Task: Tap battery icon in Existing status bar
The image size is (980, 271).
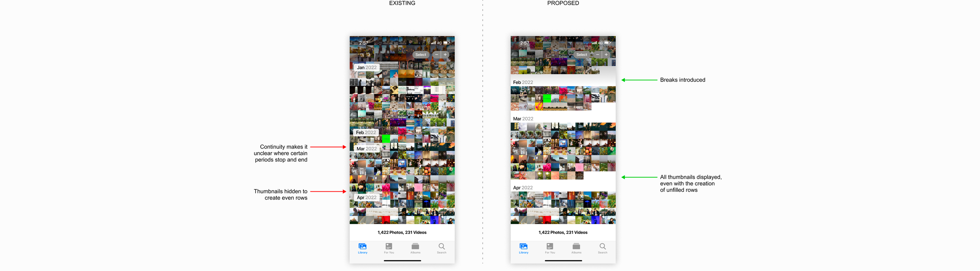Action: tap(446, 43)
